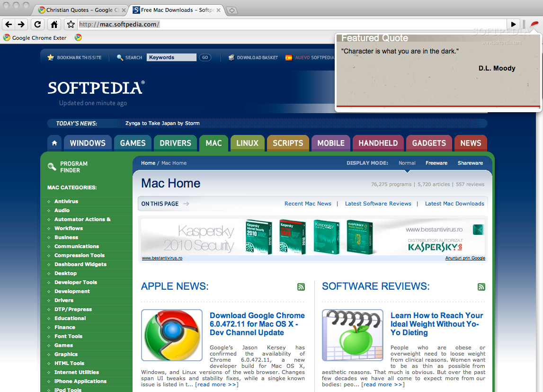Screen dimensions: 543x392
Task: Click Home in the breadcrumb
Action: click(x=148, y=163)
